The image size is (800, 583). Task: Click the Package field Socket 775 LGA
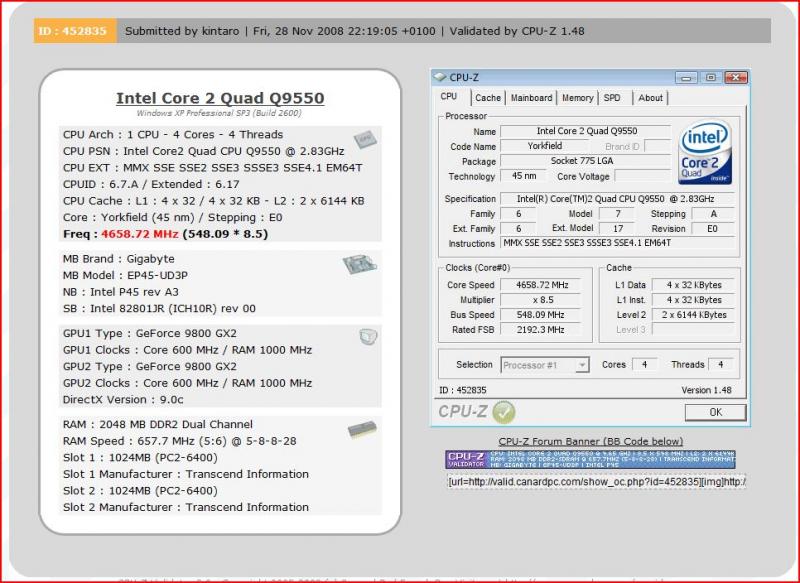[586, 161]
